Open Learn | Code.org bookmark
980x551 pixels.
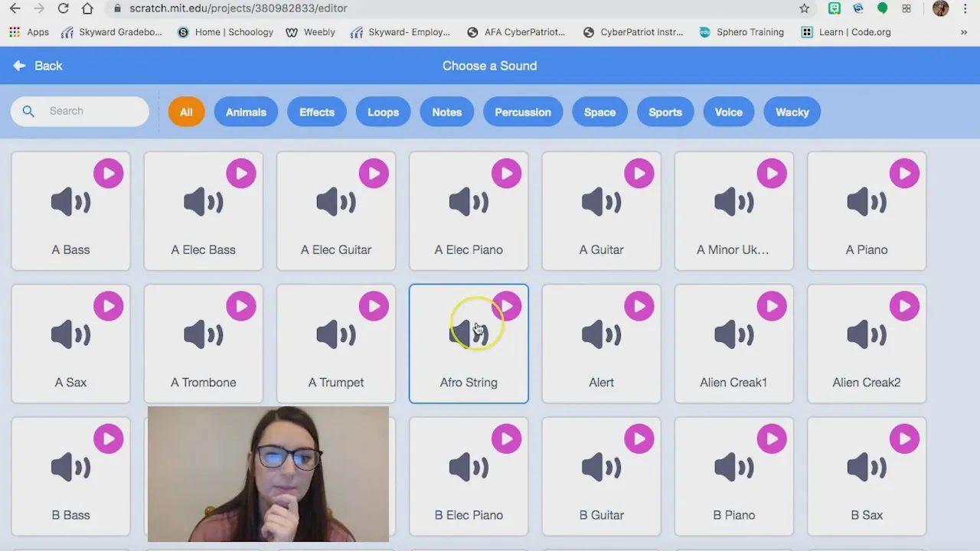846,32
